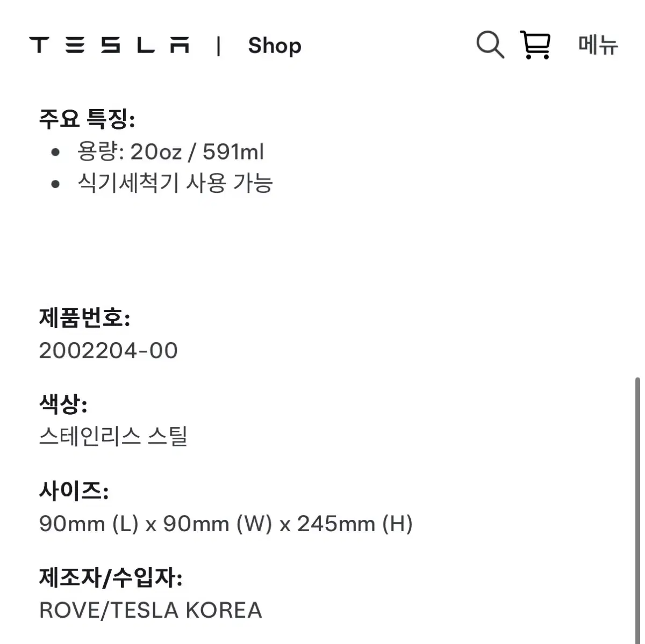Click the 스테인리스 스틸 color value
The image size is (645, 644).
coord(113,436)
